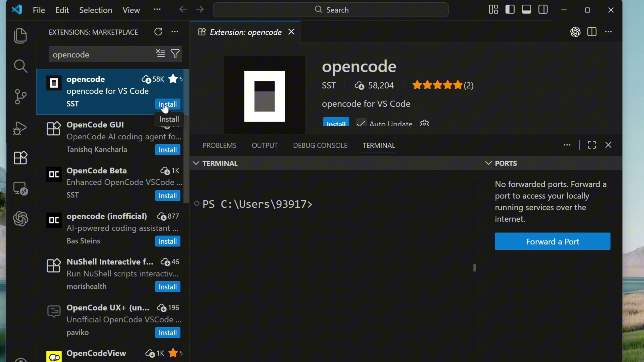This screenshot has height=362, width=644.
Task: Open the Explorer view in activity bar
Action: (20, 36)
